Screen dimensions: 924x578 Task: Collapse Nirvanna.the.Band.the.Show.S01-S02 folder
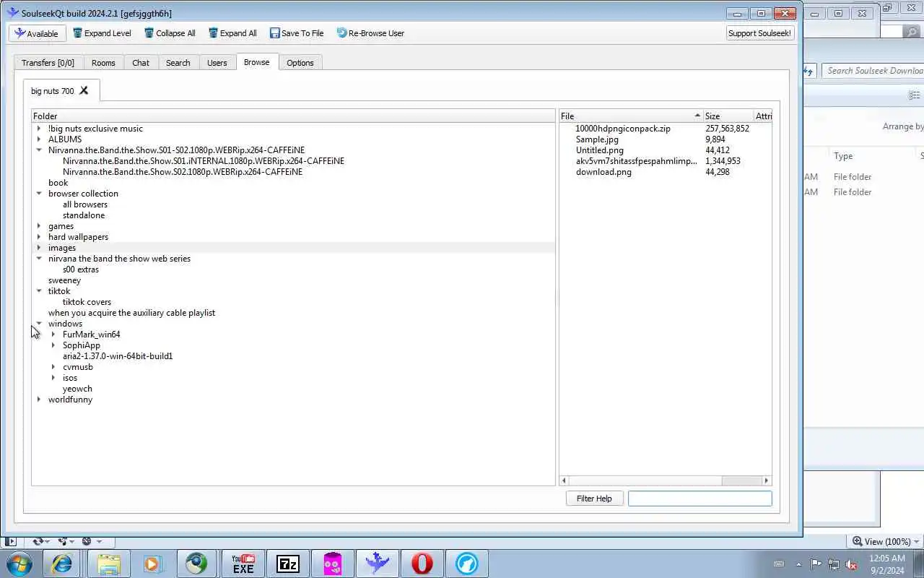39,150
